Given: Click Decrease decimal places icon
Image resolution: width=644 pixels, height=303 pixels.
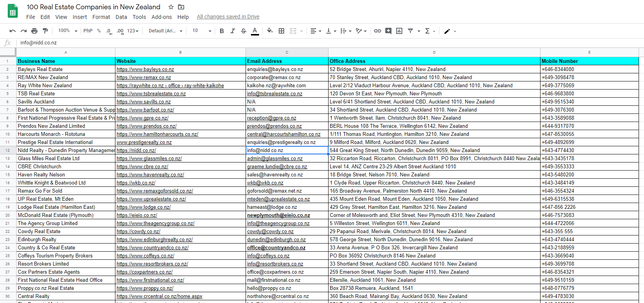Looking at the screenshot, I should pos(109,31).
